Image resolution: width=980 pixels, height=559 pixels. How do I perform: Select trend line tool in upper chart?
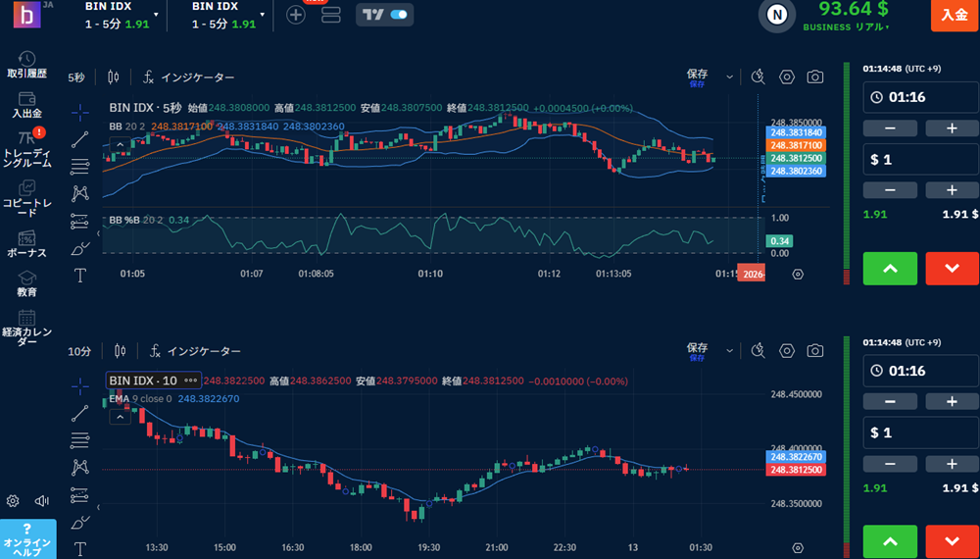(80, 138)
